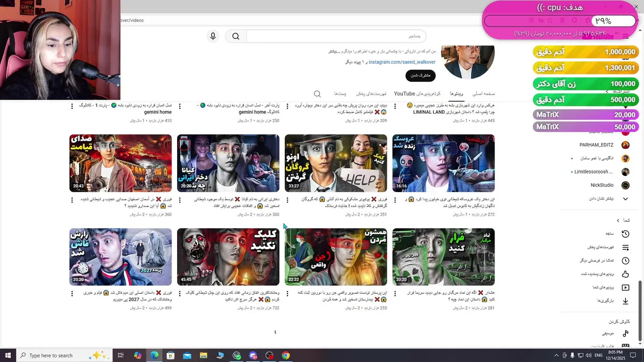The image size is (644, 362).
Task: Open the 45:45 کلیک نکنید video thumbnail
Action: pos(228,257)
